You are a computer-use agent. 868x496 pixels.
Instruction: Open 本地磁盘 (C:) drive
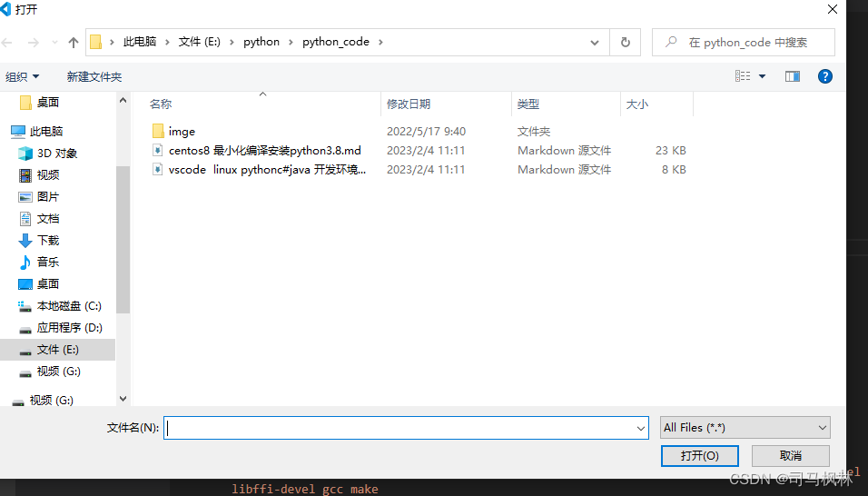tap(69, 306)
